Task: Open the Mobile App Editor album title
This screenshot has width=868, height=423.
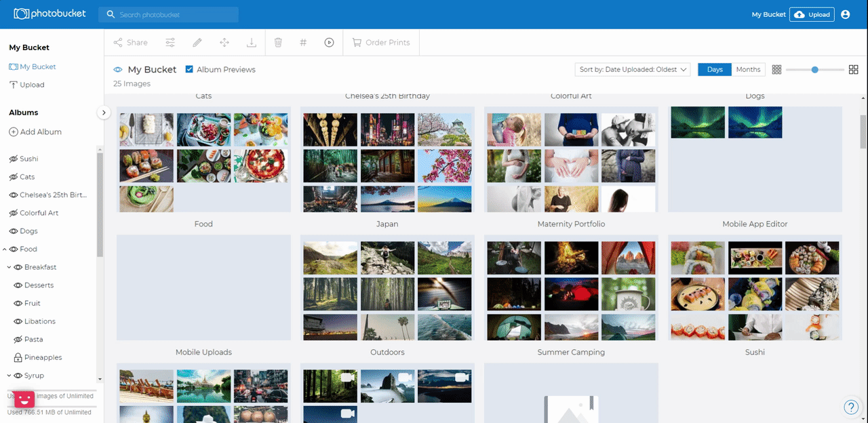Action: [755, 224]
